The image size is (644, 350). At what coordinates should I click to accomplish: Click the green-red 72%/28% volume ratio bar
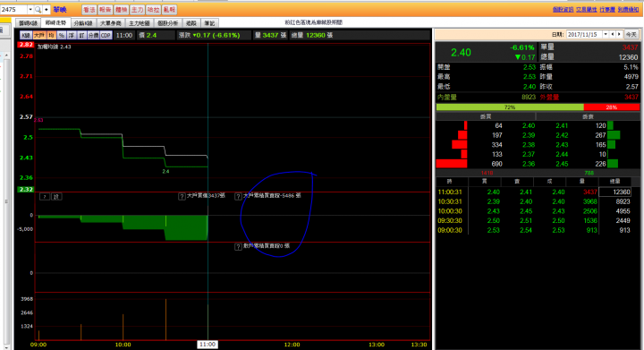[538, 107]
